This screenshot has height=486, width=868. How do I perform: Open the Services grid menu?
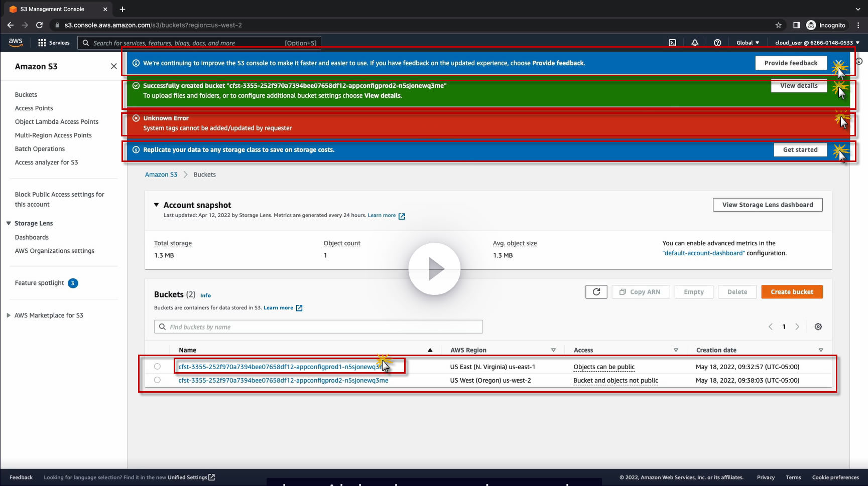[54, 43]
